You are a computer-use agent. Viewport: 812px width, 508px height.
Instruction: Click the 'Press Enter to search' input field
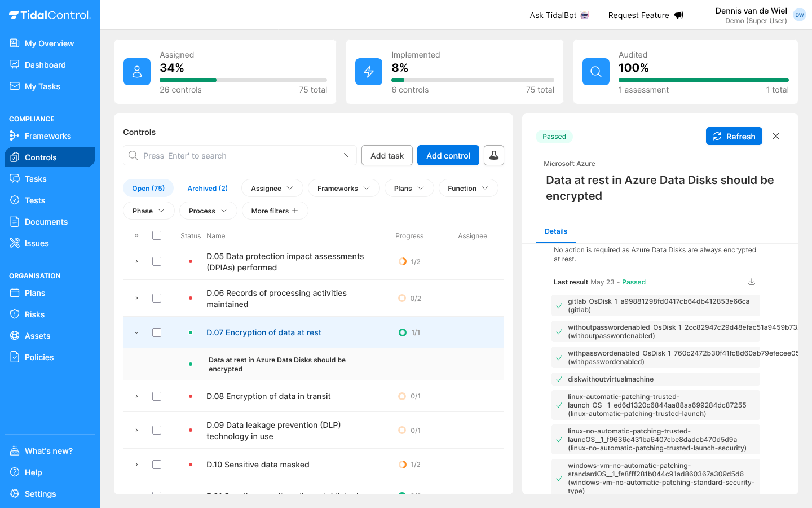tap(237, 155)
